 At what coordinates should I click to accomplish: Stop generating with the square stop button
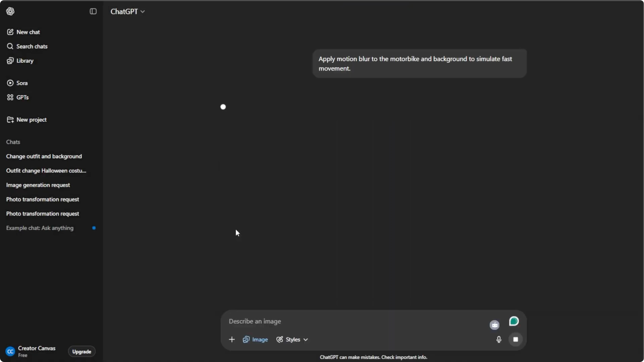click(x=516, y=339)
